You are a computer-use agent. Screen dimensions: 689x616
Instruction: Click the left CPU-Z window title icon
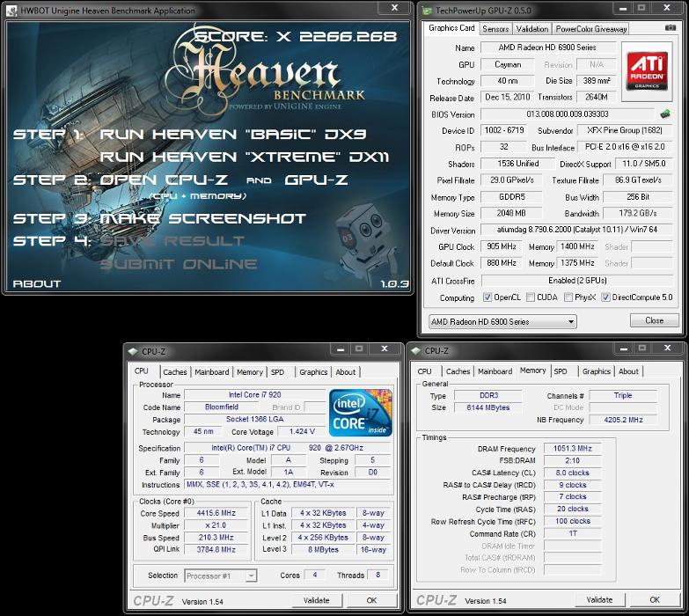(133, 351)
